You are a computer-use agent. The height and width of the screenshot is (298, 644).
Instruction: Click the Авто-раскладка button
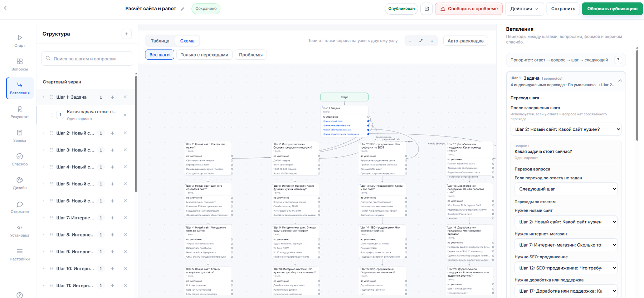tap(465, 41)
